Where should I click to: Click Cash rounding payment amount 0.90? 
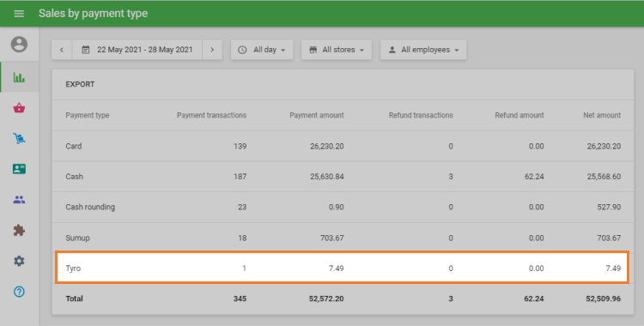pyautogui.click(x=337, y=207)
